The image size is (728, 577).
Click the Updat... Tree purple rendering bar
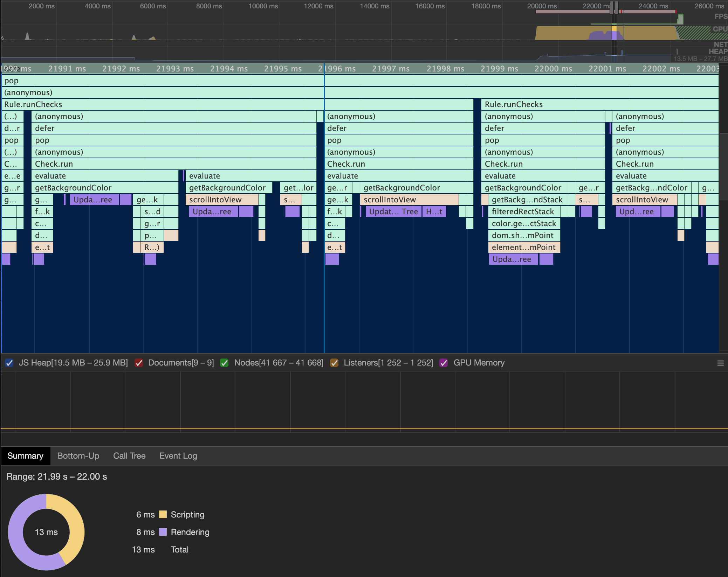[393, 211]
